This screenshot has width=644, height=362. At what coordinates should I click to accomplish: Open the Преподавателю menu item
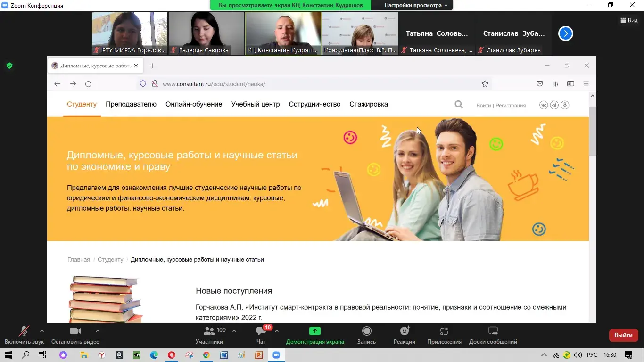[x=131, y=104]
